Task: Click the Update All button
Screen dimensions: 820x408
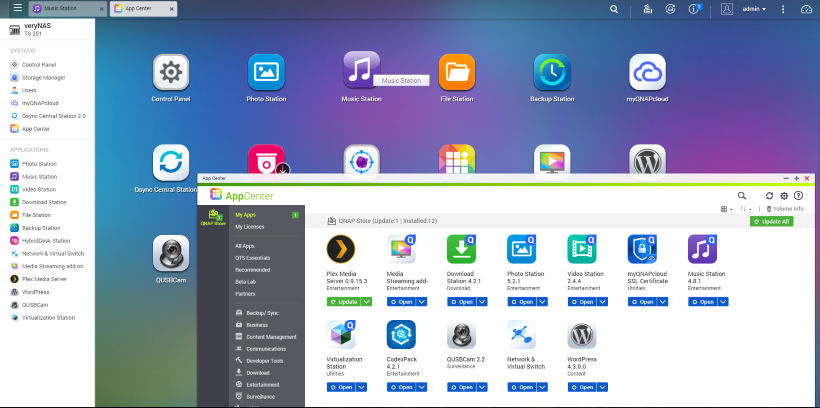Action: tap(771, 222)
